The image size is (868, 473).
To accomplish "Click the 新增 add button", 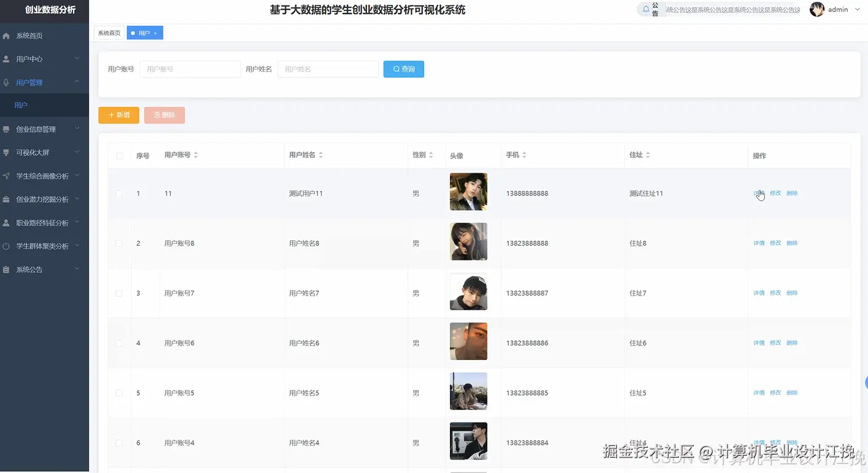I will click(x=118, y=115).
